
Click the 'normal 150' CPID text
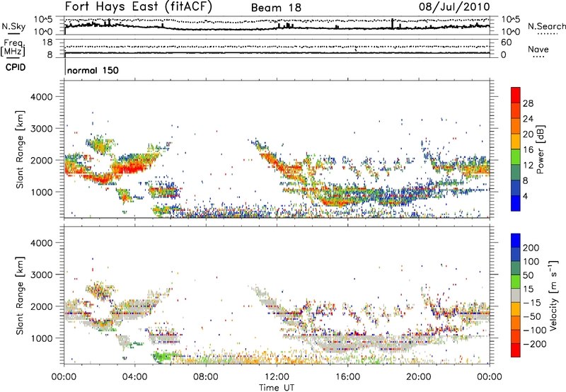(x=93, y=70)
